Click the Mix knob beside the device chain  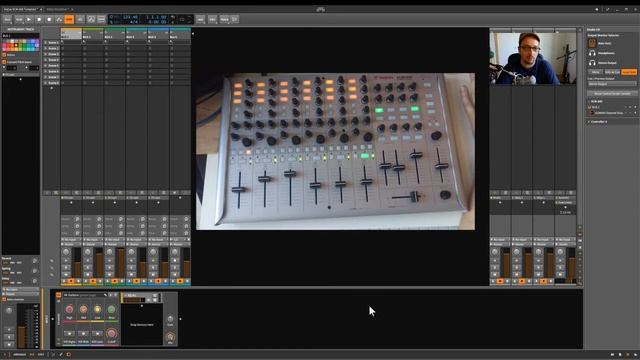point(170,337)
